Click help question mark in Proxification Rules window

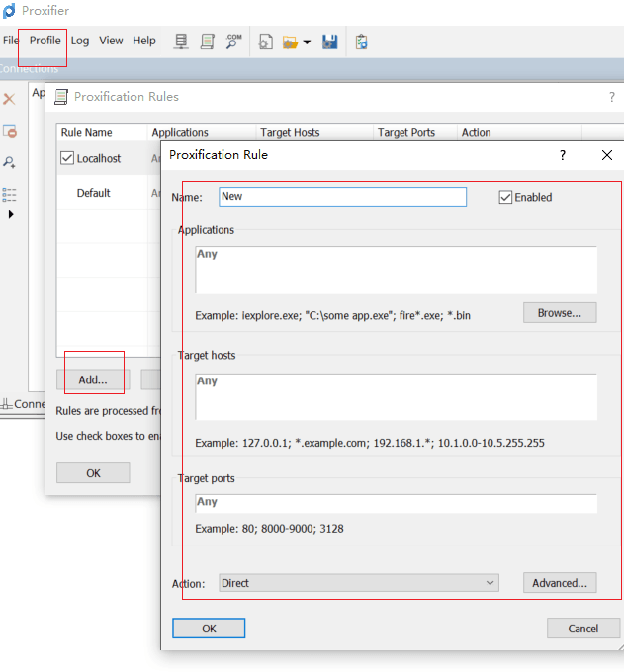point(612,97)
